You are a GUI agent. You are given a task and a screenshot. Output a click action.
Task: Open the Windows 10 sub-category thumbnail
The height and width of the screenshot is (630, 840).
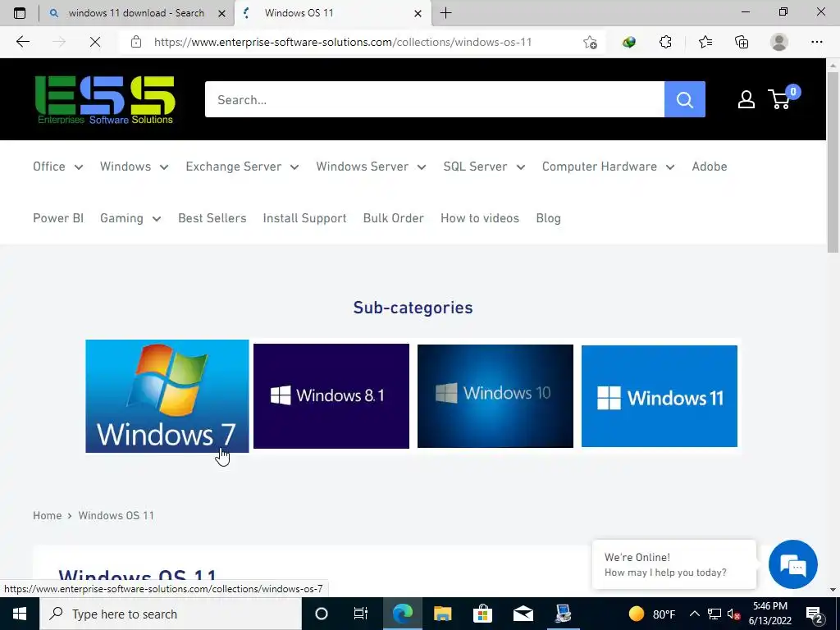pyautogui.click(x=495, y=396)
